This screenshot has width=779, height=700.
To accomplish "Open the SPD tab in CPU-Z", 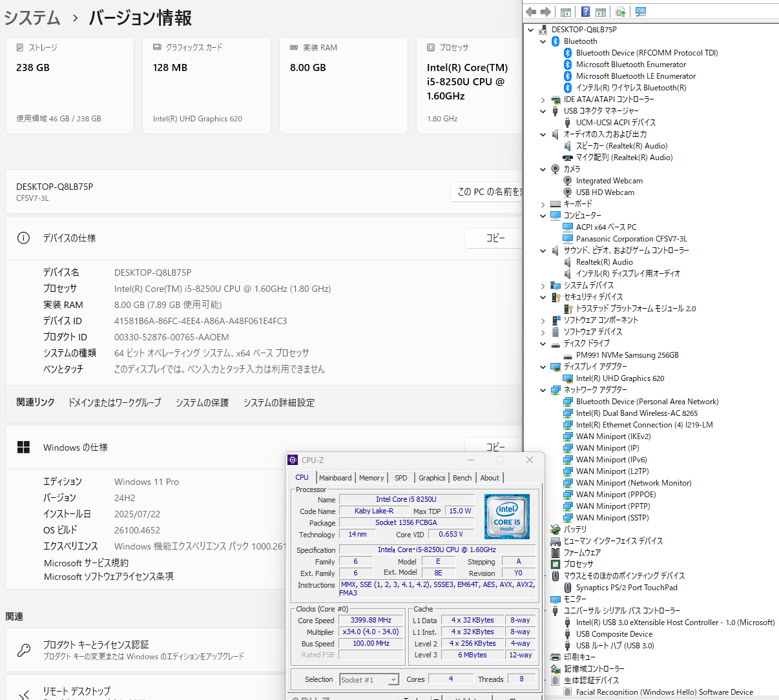I will point(400,478).
